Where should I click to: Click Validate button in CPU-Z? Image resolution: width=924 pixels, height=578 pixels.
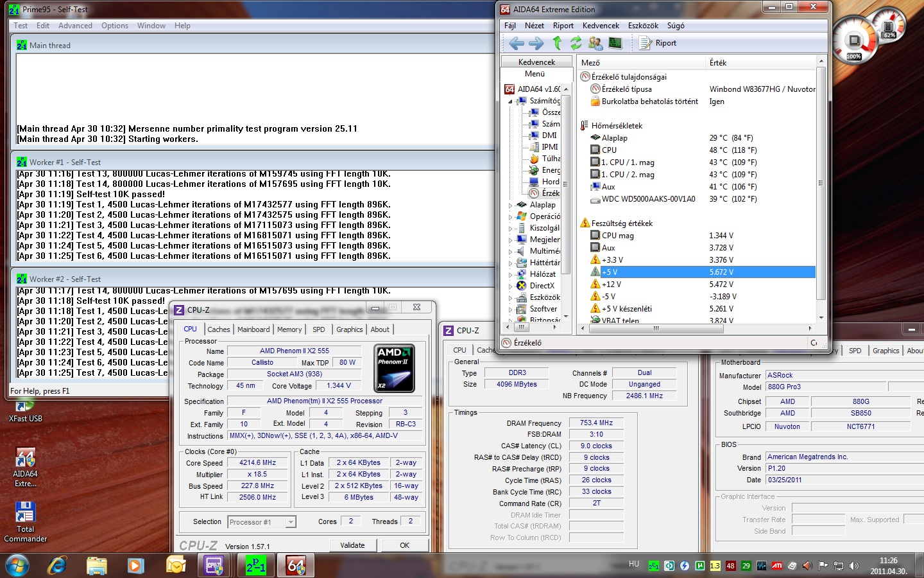(x=352, y=545)
